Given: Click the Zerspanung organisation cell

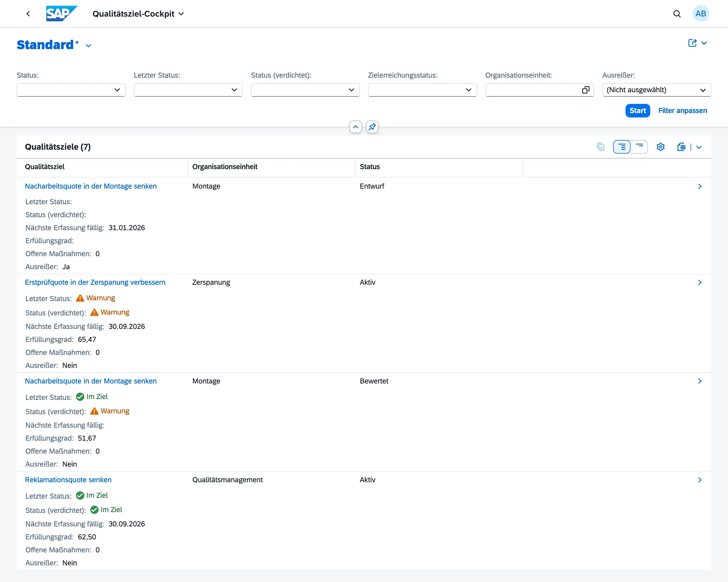Looking at the screenshot, I should pyautogui.click(x=211, y=282).
